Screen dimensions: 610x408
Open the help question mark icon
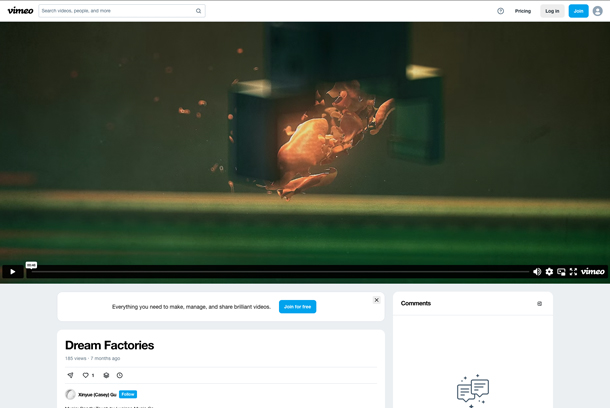pos(500,11)
